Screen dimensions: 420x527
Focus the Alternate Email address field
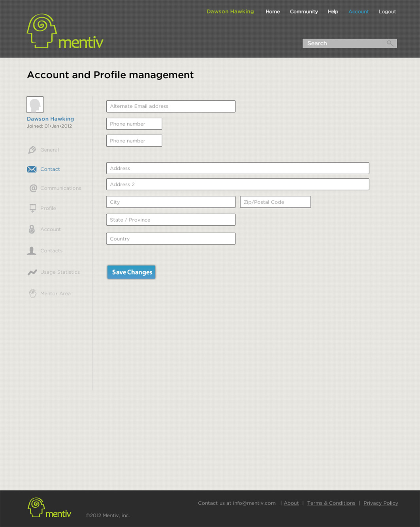coord(171,106)
